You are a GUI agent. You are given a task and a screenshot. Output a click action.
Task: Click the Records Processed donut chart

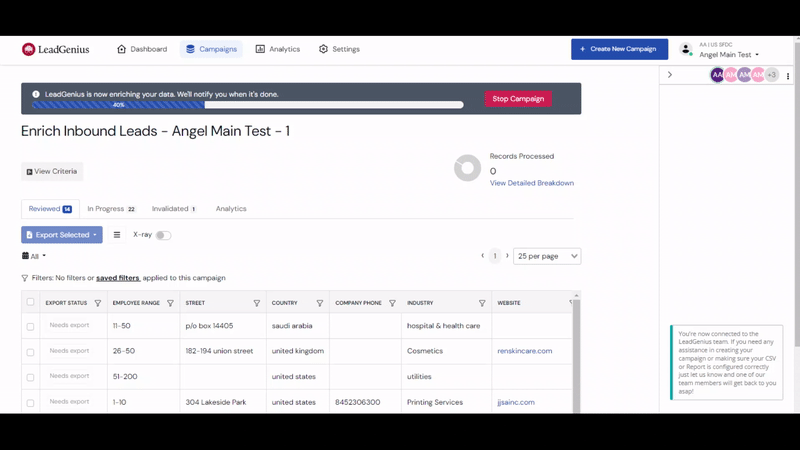(467, 168)
